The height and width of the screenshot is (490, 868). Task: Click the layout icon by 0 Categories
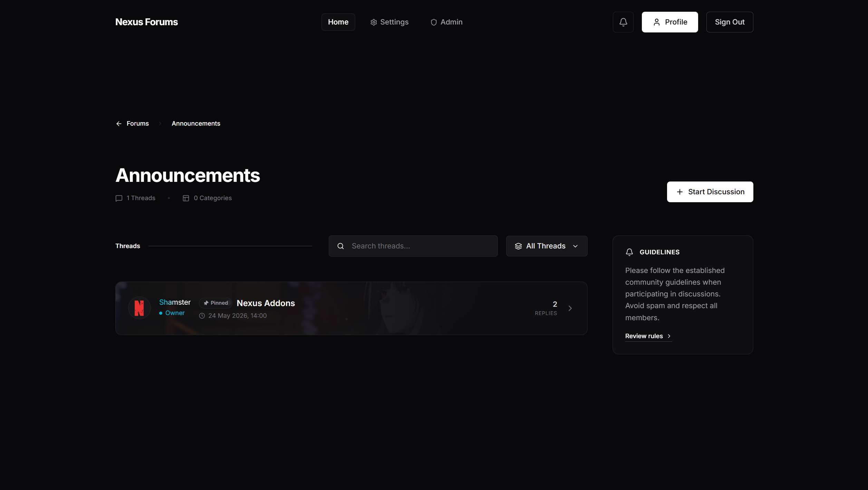coord(186,198)
